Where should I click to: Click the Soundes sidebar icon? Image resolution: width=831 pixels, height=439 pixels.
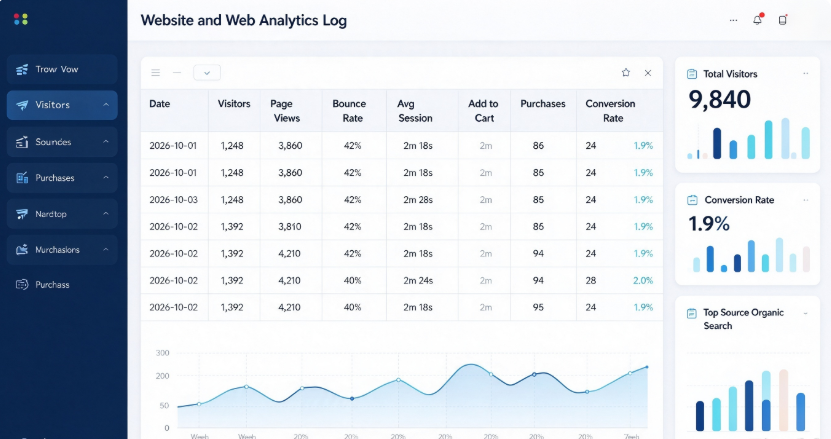point(22,142)
